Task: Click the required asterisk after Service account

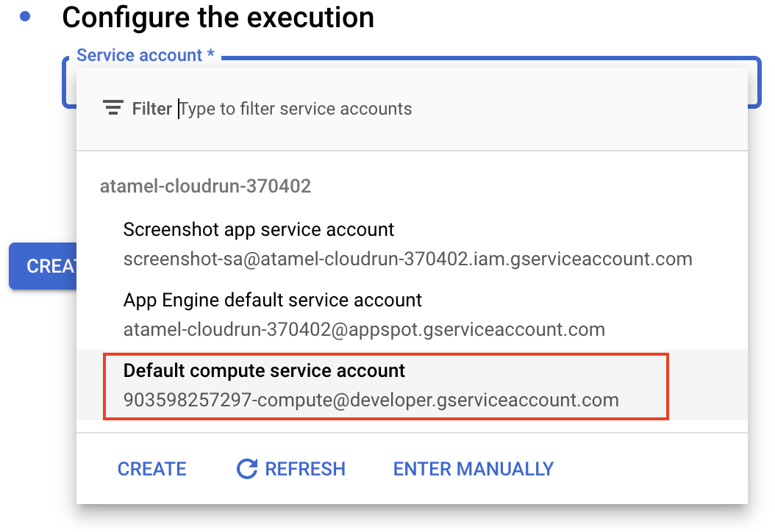Action: tap(211, 56)
